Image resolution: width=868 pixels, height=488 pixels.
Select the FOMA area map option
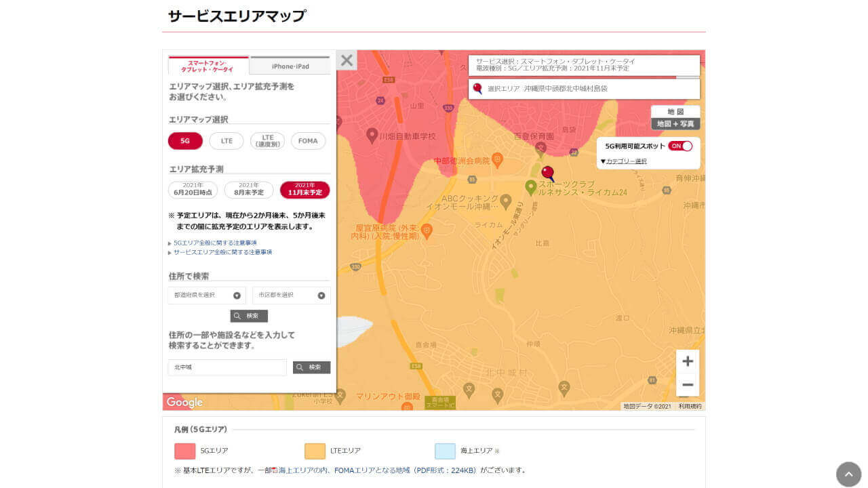click(308, 141)
